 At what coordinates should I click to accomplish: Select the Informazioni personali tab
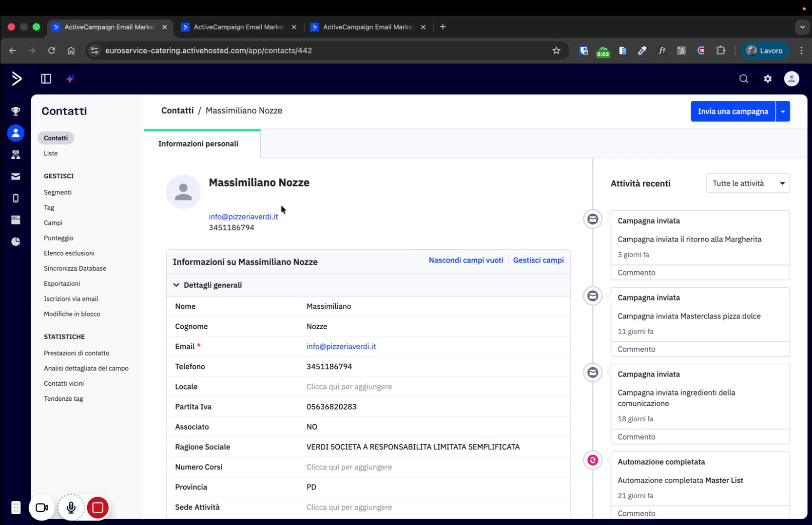pyautogui.click(x=198, y=144)
